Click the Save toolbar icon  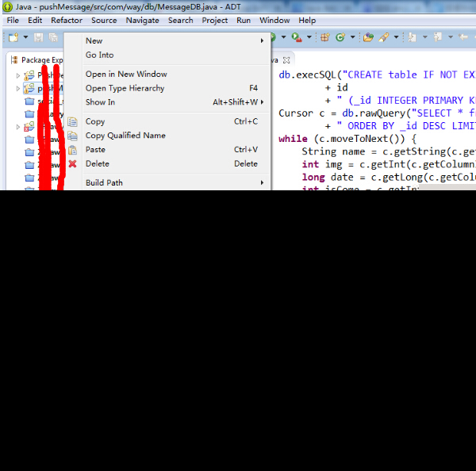pos(38,37)
